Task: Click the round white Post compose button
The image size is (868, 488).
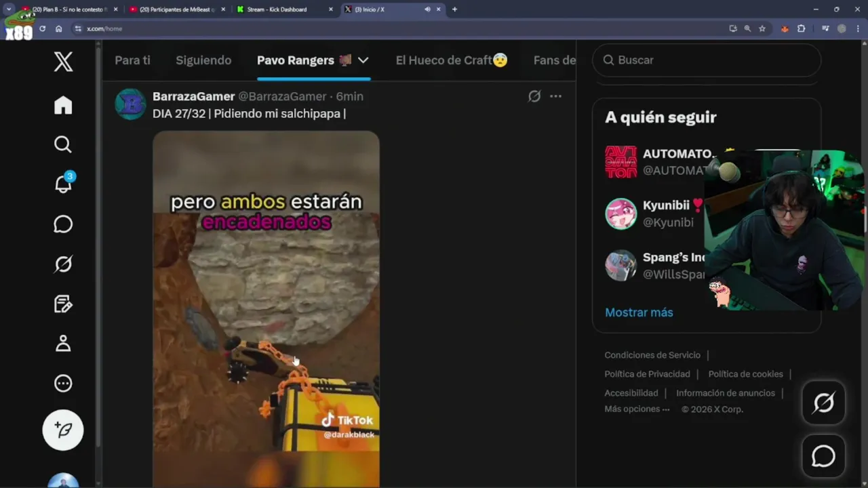Action: point(63,430)
